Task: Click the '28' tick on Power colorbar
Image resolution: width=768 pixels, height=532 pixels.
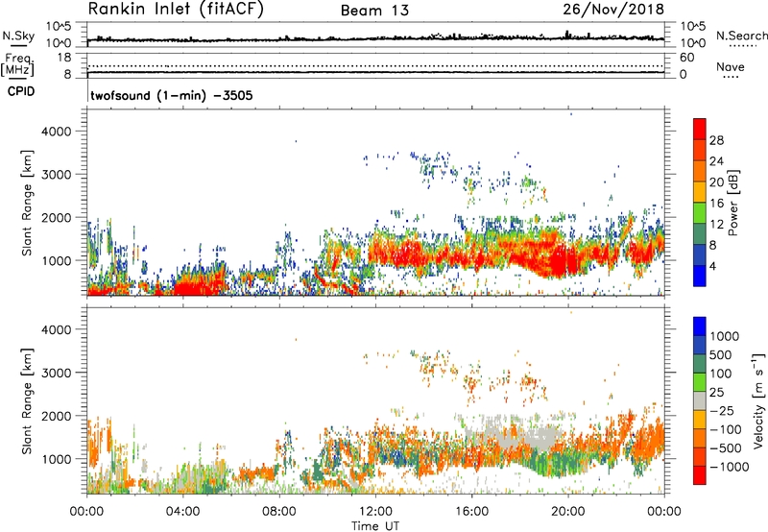Action: (x=716, y=140)
